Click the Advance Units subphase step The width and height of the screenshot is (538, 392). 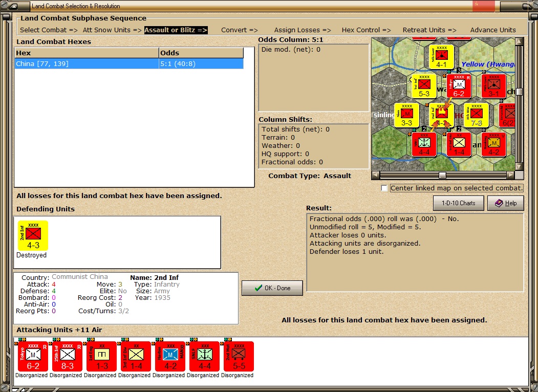493,30
